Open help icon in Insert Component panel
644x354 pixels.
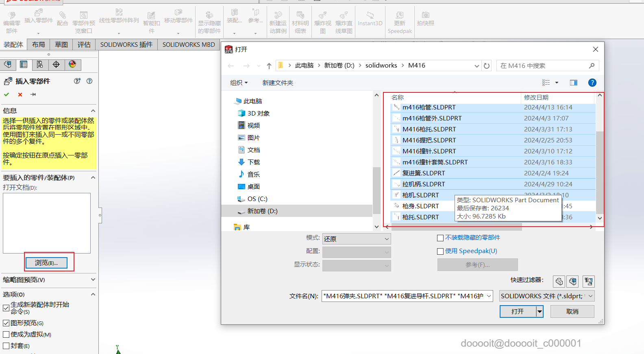pyautogui.click(x=89, y=81)
